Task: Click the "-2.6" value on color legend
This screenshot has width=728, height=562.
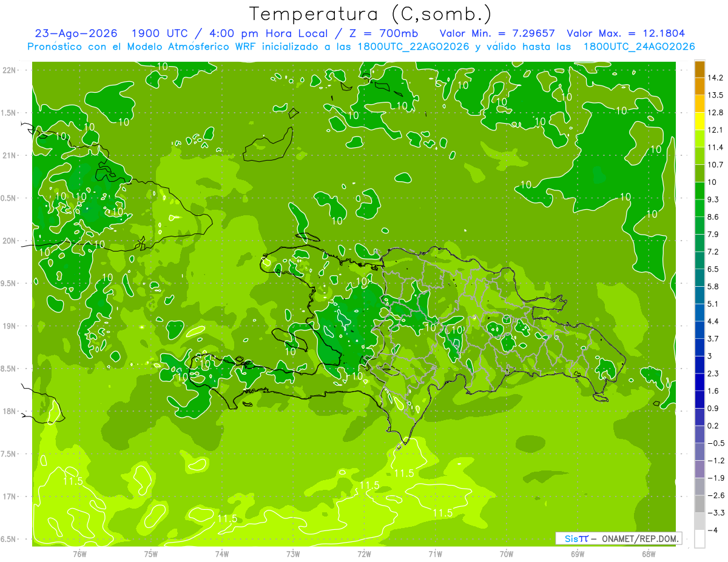Action: [715, 495]
